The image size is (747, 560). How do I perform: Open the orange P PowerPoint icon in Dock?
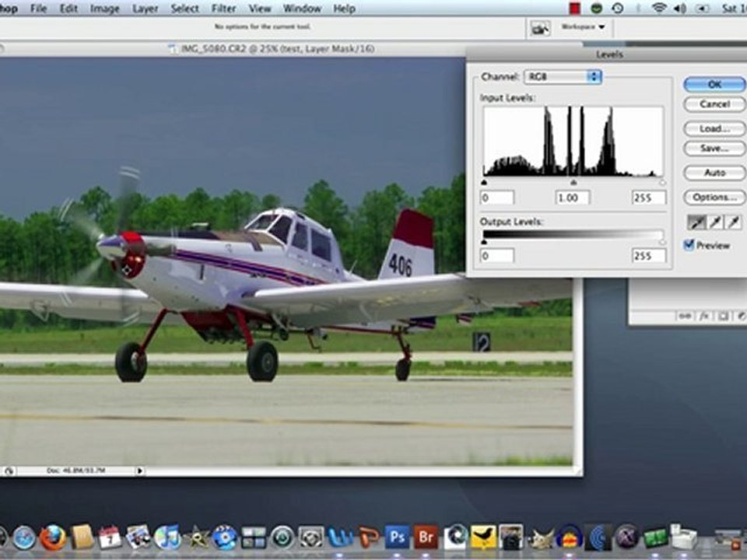coord(368,538)
